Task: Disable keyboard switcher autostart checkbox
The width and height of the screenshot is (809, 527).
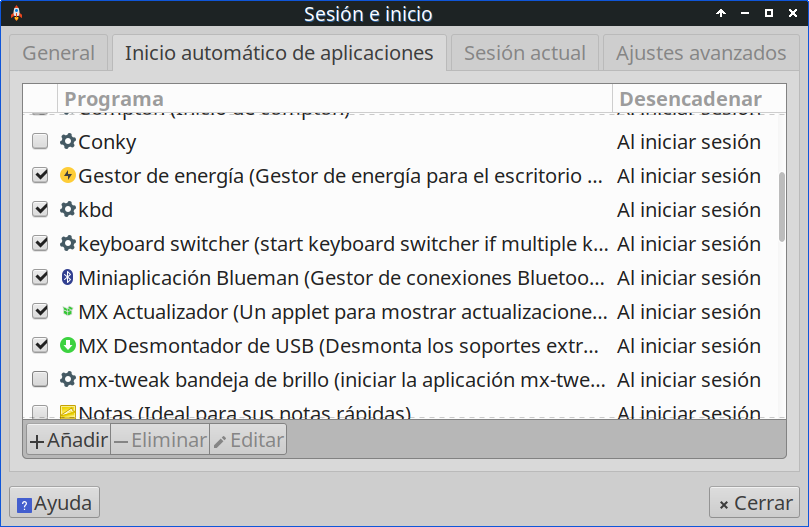Action: click(40, 244)
